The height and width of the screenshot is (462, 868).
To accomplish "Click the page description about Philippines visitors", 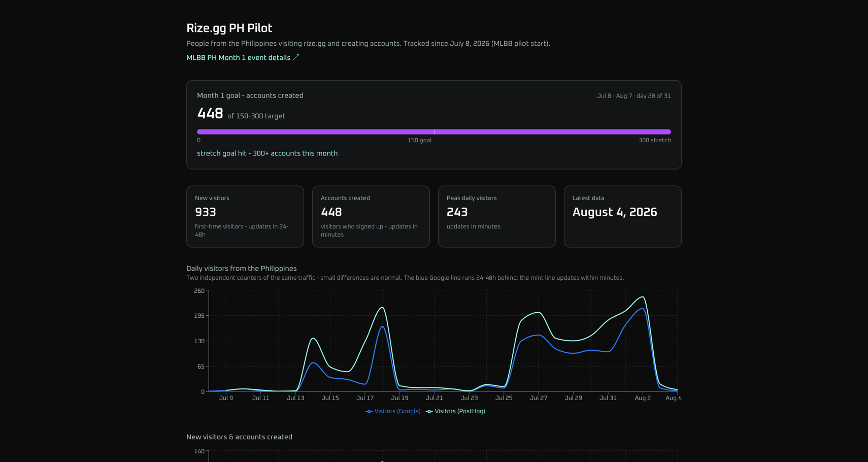I will (368, 44).
